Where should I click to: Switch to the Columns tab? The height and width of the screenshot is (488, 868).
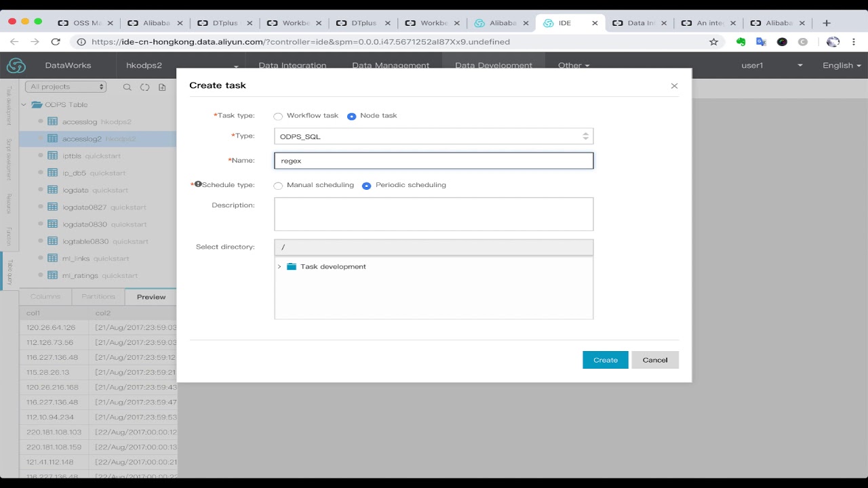click(x=45, y=297)
